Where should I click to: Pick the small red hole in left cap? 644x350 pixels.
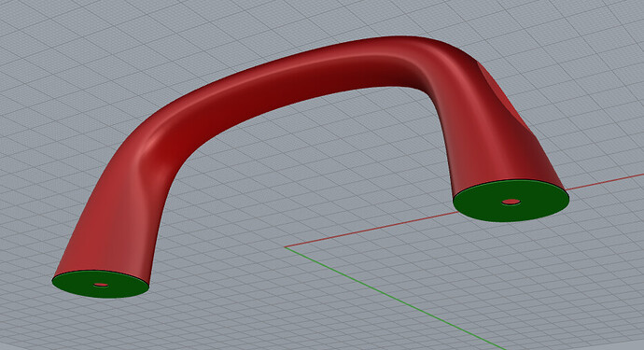pyautogui.click(x=101, y=285)
